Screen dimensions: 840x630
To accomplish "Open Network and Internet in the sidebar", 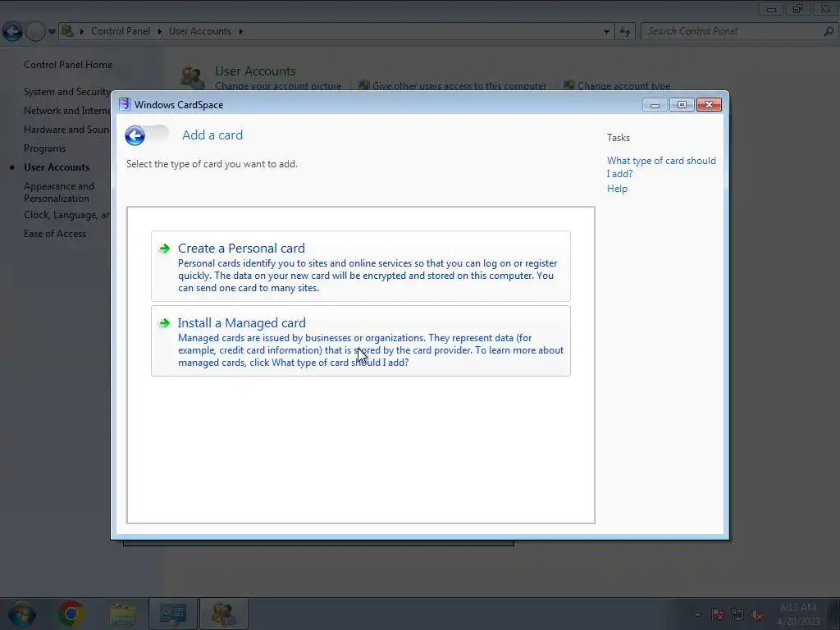I will tap(67, 111).
